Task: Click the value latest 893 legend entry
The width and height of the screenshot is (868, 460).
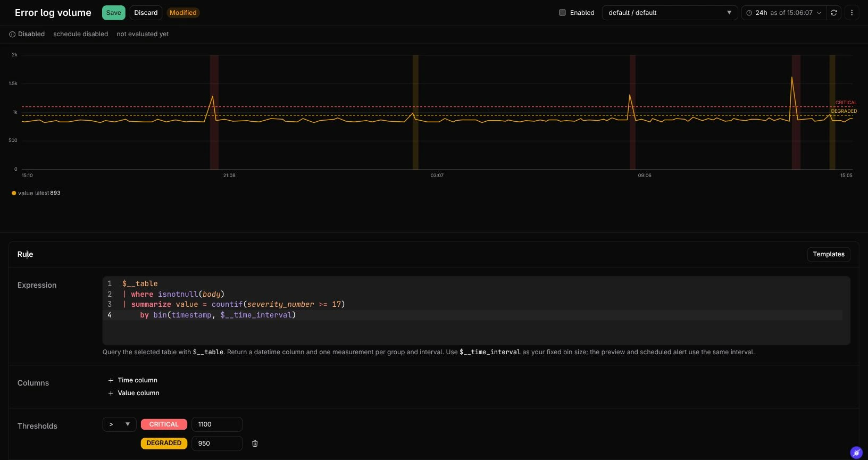Action: tap(36, 193)
